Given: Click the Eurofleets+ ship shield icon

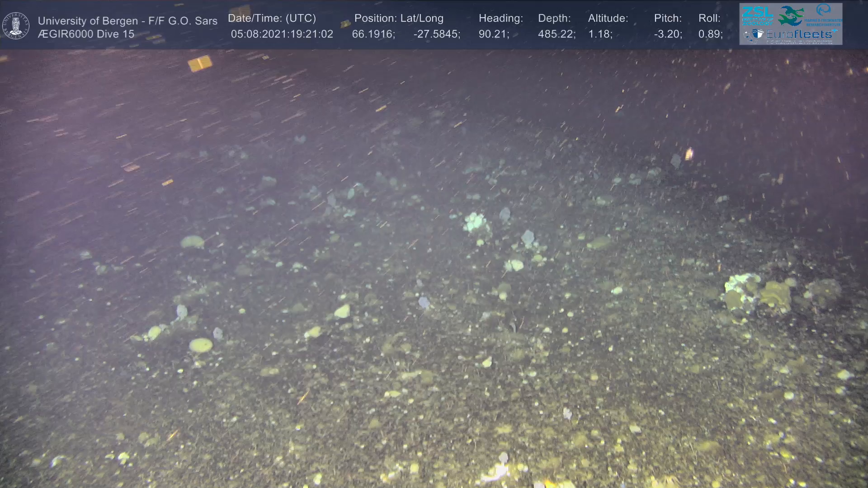Looking at the screenshot, I should 758,34.
